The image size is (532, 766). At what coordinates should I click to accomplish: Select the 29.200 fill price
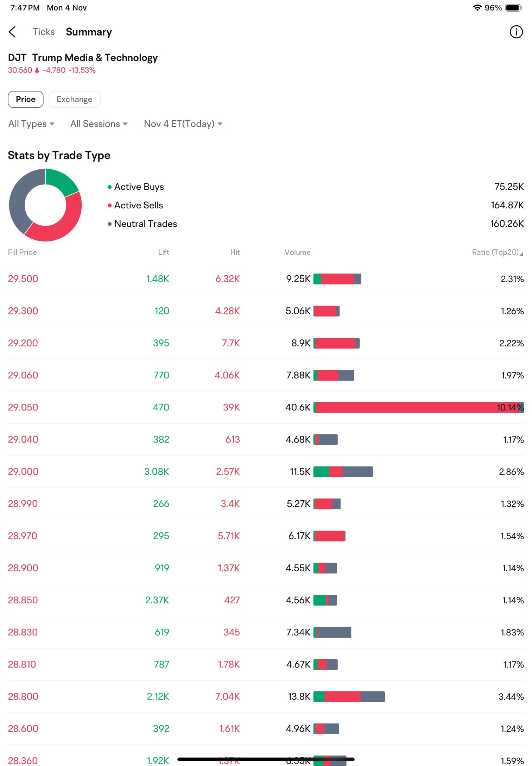(23, 343)
